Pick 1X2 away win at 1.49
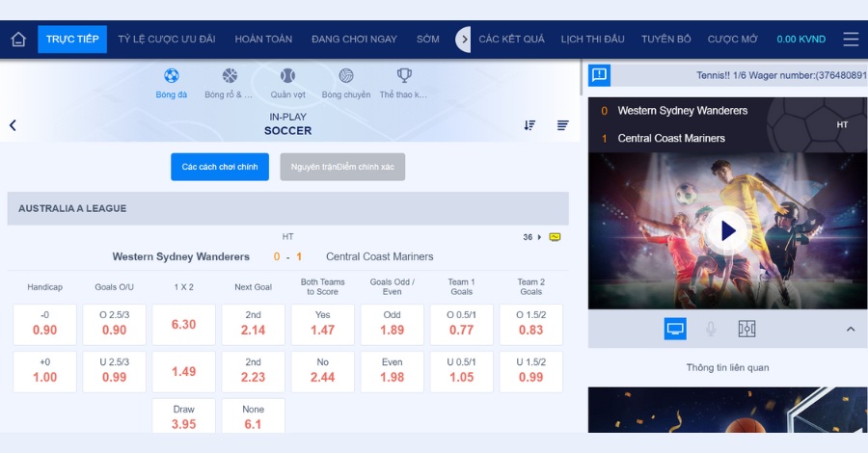This screenshot has width=868, height=453. (x=184, y=372)
